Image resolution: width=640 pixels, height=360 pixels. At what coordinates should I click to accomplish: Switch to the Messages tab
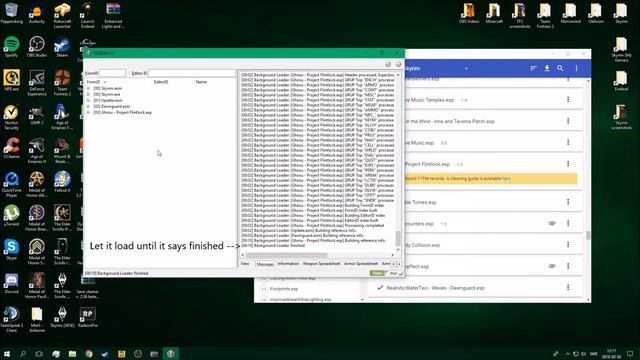[265, 264]
